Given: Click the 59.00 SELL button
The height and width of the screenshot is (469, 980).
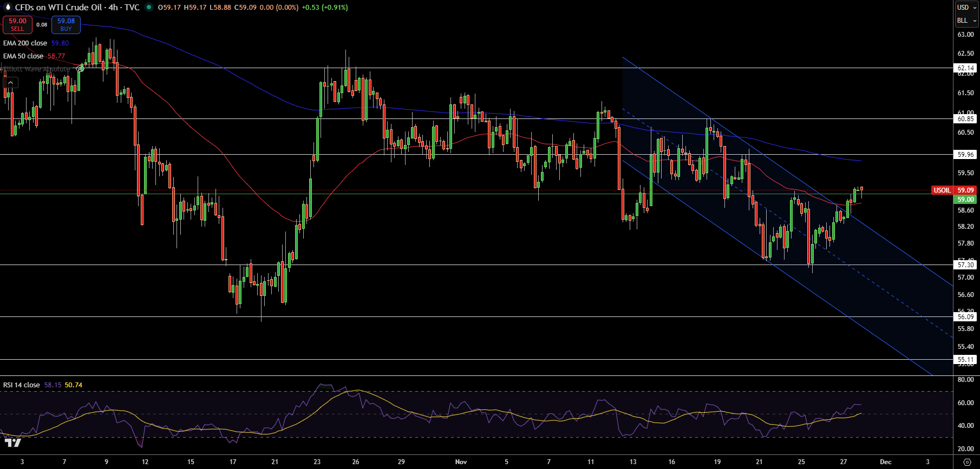Looking at the screenshot, I should [x=17, y=25].
